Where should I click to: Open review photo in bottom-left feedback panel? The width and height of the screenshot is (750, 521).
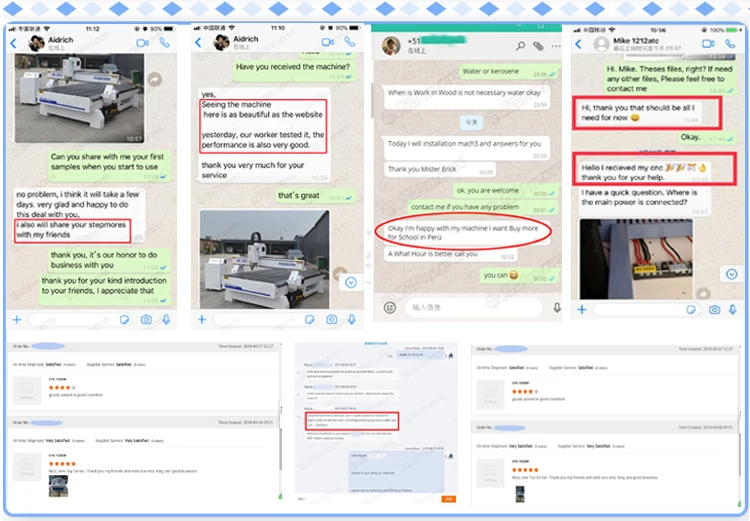[58, 486]
